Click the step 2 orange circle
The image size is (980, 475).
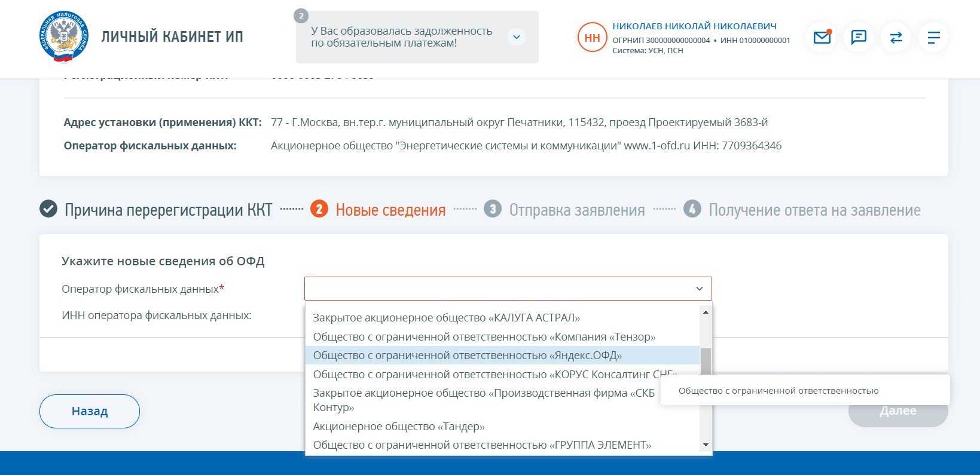(x=319, y=209)
